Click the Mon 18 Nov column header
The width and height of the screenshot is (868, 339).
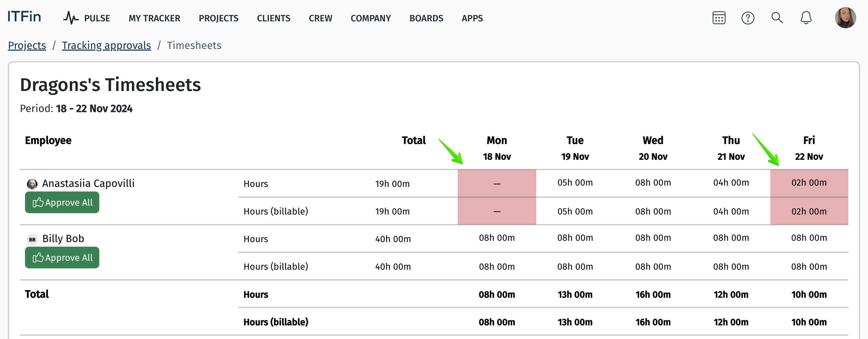pos(497,148)
